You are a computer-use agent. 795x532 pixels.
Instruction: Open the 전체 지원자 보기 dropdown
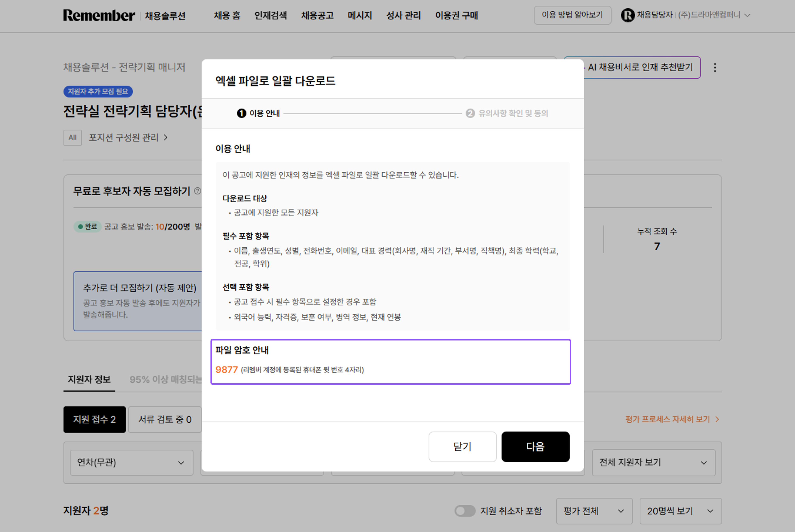click(x=654, y=462)
